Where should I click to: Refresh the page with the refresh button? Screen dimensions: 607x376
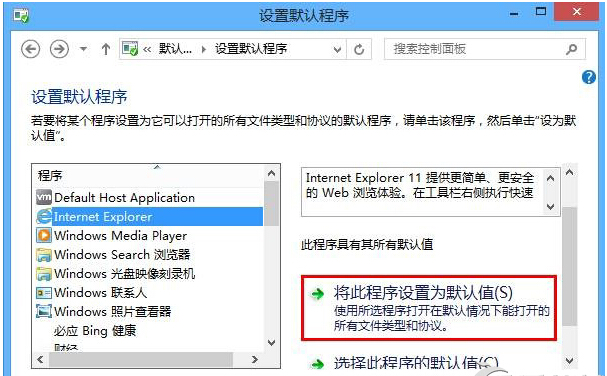[x=359, y=50]
